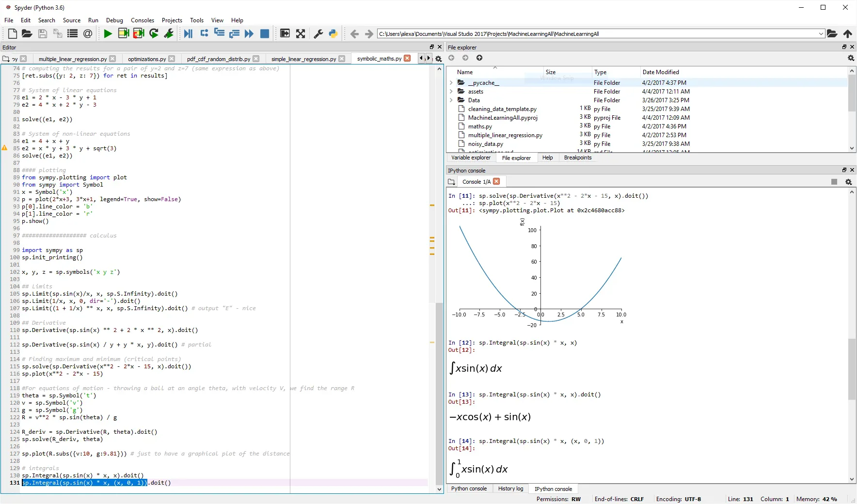Image resolution: width=857 pixels, height=504 pixels.
Task: Stop the current console command
Action: coord(834,182)
